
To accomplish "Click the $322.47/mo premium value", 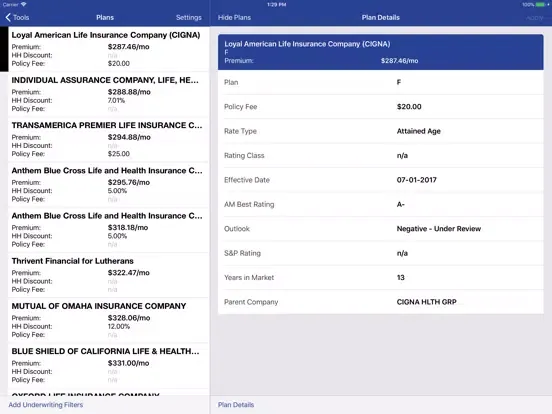I will point(128,273).
